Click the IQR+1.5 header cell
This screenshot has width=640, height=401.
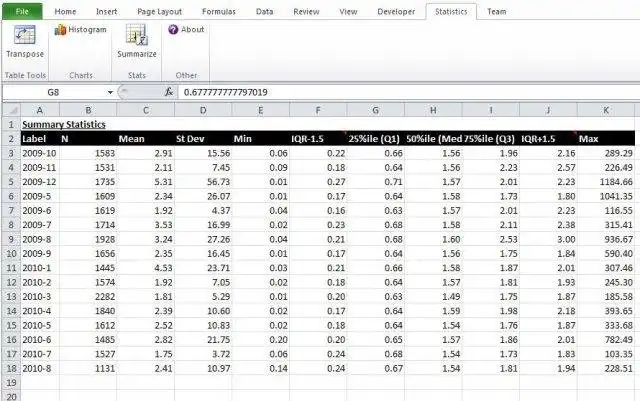(x=548, y=139)
